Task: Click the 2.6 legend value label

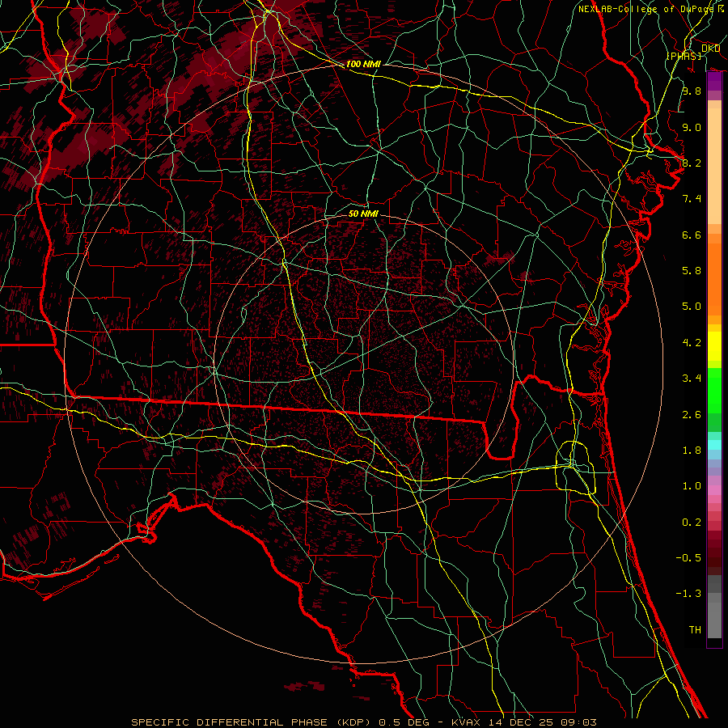Action: pos(691,414)
